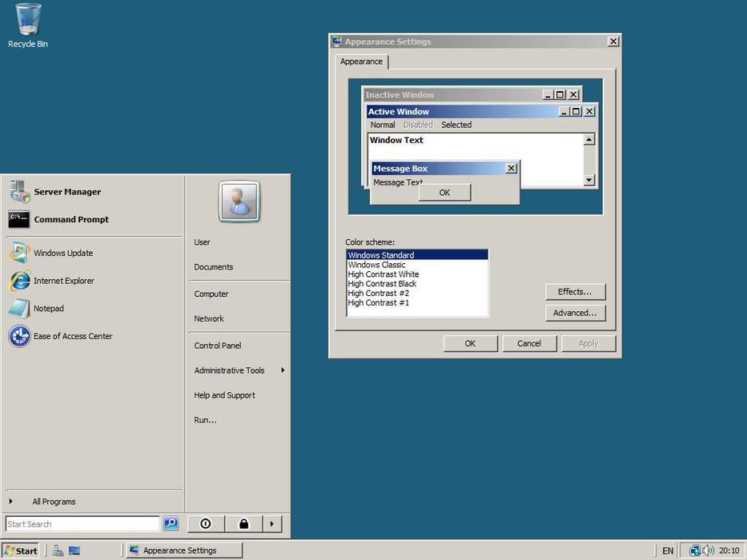
Task: Select High Contrast Black scheme
Action: 417,283
